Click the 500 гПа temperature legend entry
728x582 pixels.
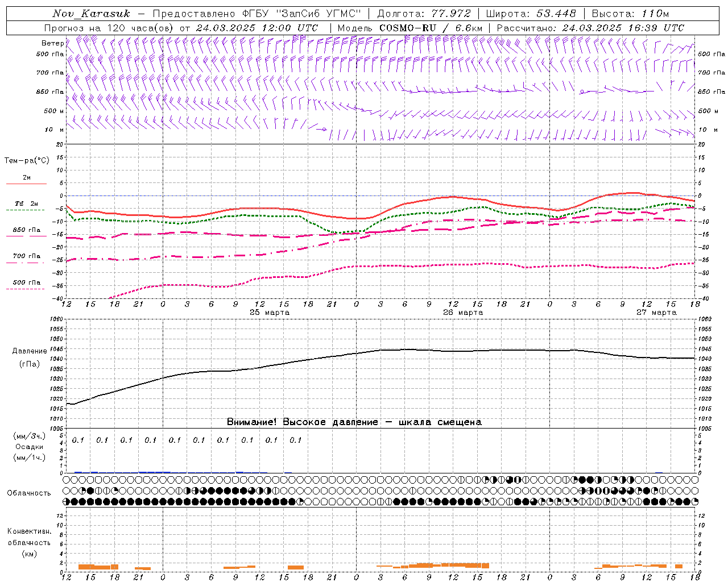coord(27,282)
